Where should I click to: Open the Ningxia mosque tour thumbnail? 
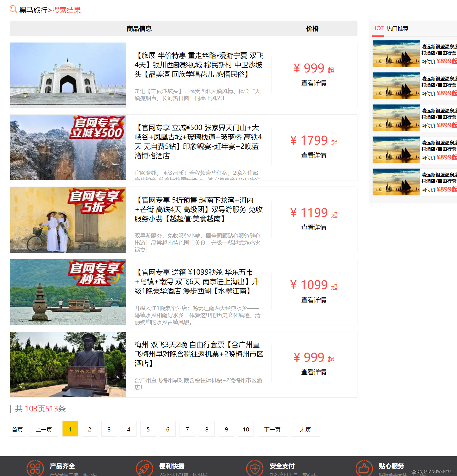coord(68,75)
